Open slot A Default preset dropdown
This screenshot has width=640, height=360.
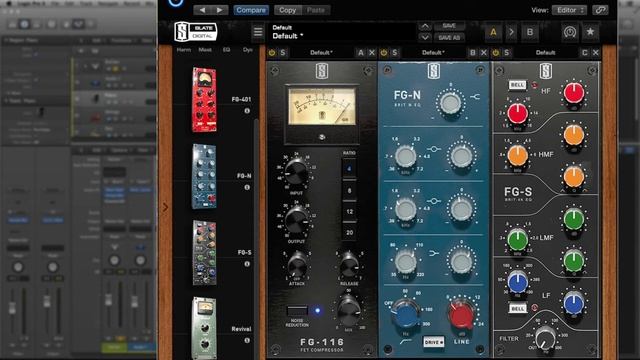[x=321, y=53]
